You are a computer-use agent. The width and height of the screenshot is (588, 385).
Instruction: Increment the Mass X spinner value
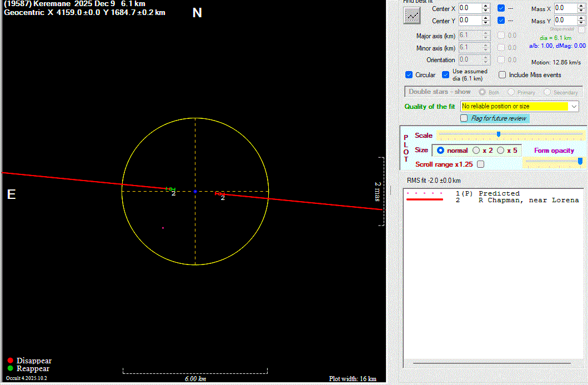pyautogui.click(x=581, y=6)
